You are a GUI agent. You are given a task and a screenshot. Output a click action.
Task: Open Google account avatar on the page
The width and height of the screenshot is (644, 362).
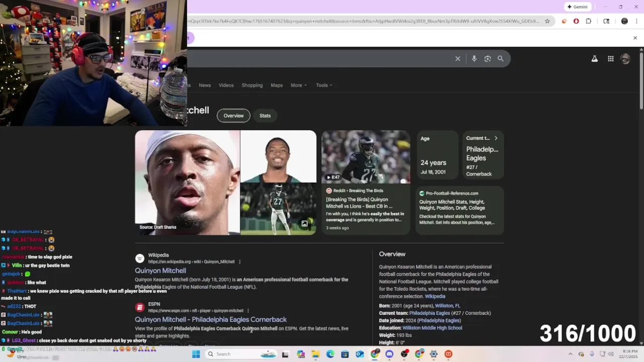point(625,59)
